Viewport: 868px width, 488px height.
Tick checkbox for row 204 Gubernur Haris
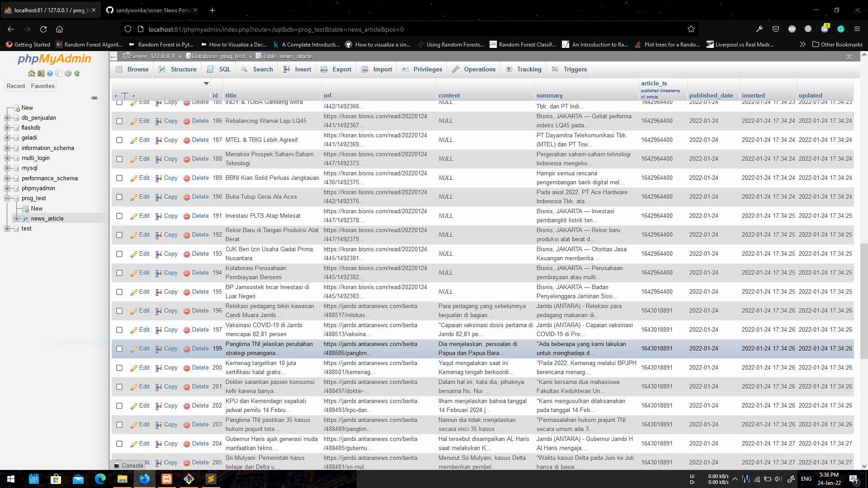[x=119, y=444]
